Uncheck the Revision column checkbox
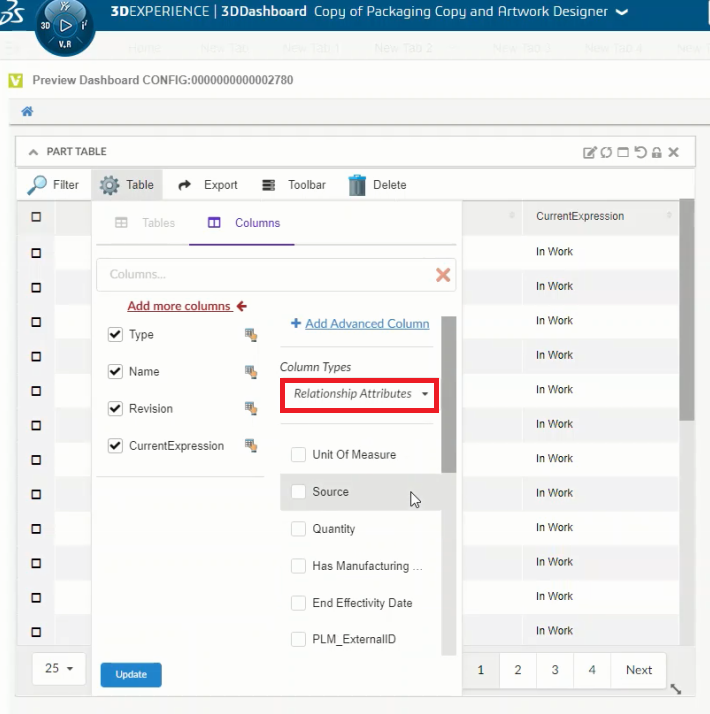 (115, 409)
